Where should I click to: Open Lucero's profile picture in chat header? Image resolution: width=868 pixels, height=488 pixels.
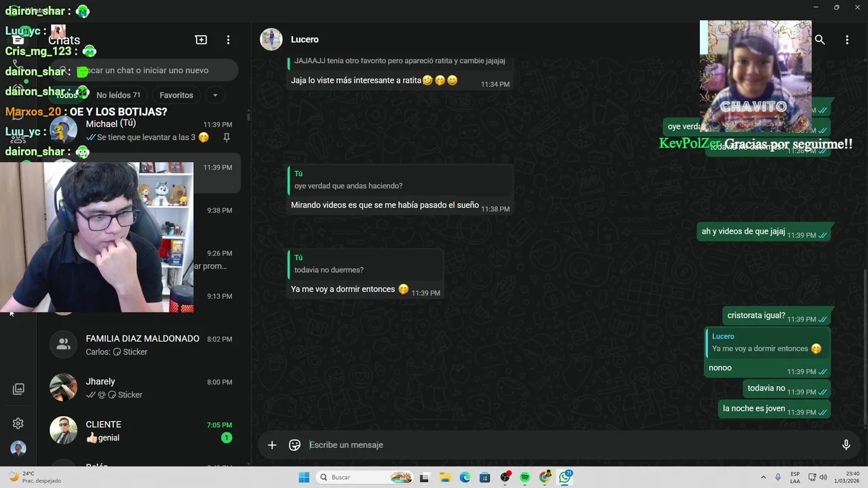click(x=271, y=39)
